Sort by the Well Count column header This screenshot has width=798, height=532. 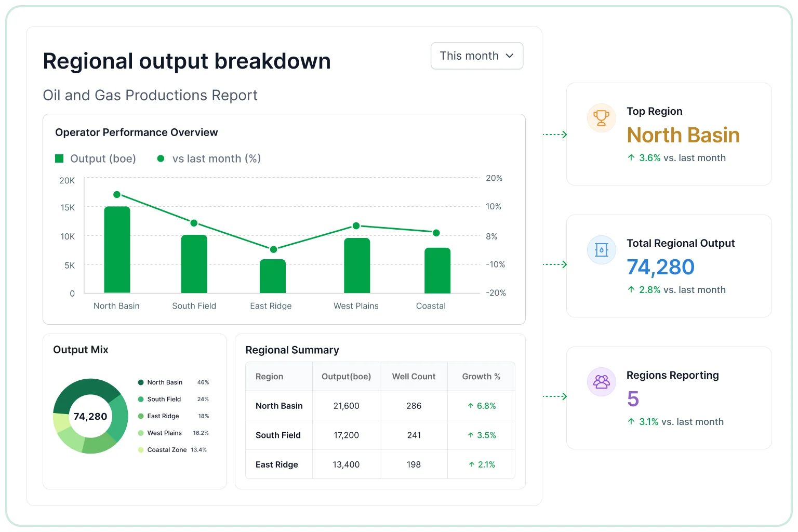click(414, 377)
